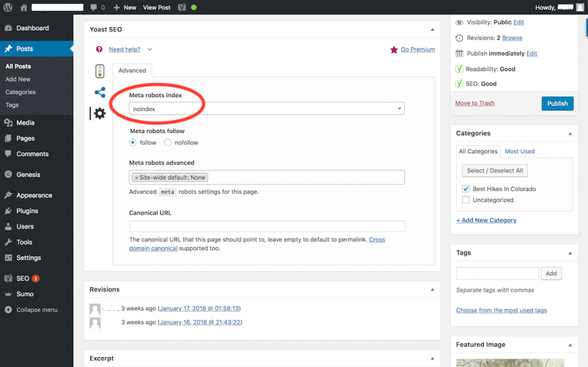Screen dimensions: 588x367
Task: Edit the Publish immediately schedule
Action: tap(532, 53)
